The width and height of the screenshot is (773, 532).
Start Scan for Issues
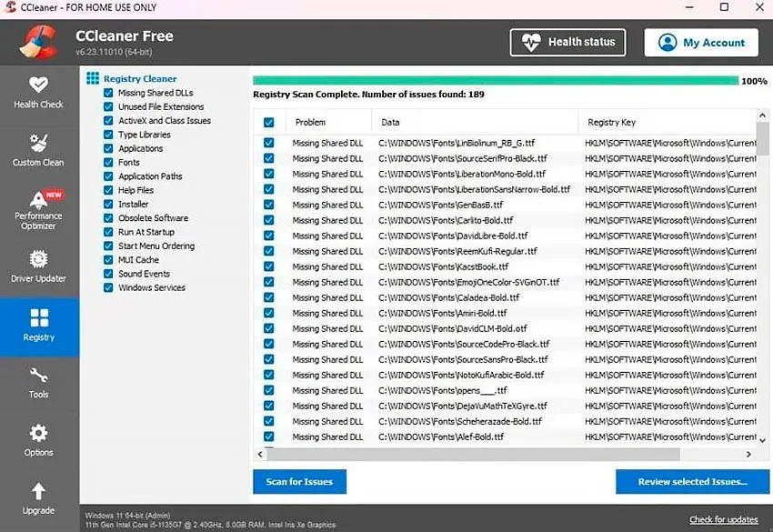tap(300, 482)
